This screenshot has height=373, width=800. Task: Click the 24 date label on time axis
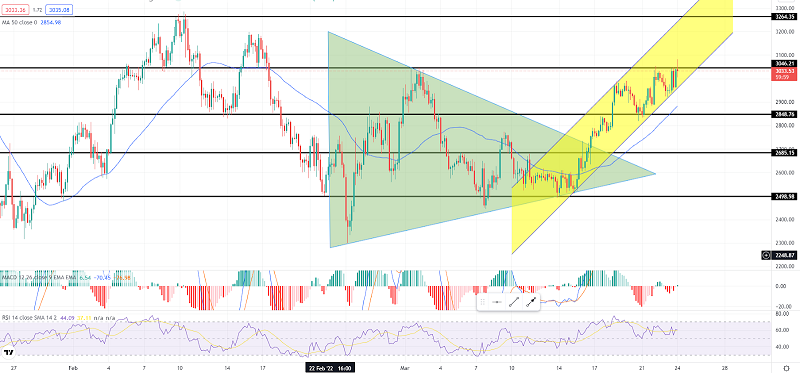[677, 367]
